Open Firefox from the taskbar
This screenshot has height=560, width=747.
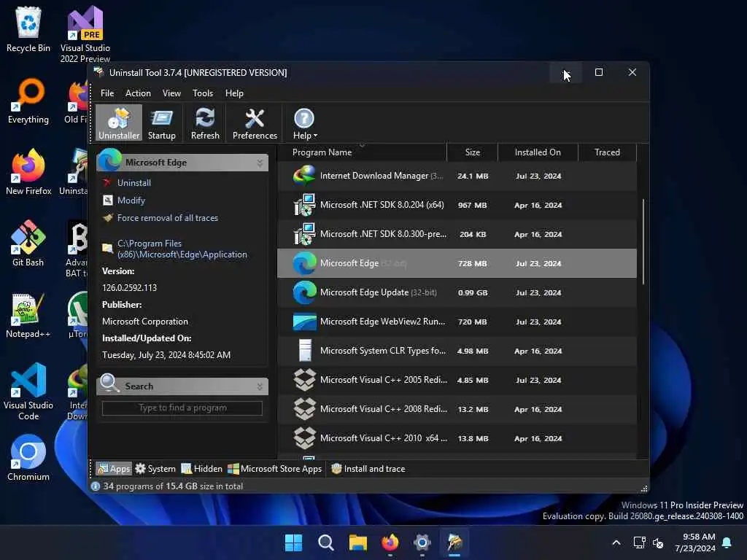(x=390, y=542)
